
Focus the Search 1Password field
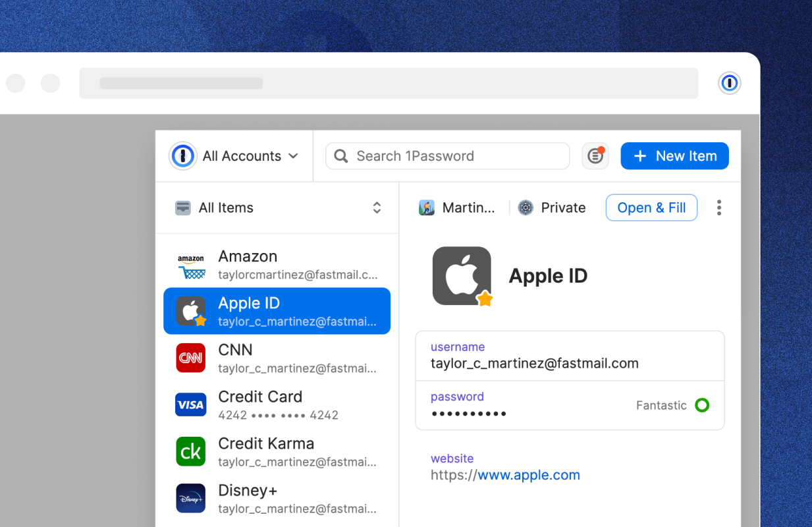click(x=447, y=156)
